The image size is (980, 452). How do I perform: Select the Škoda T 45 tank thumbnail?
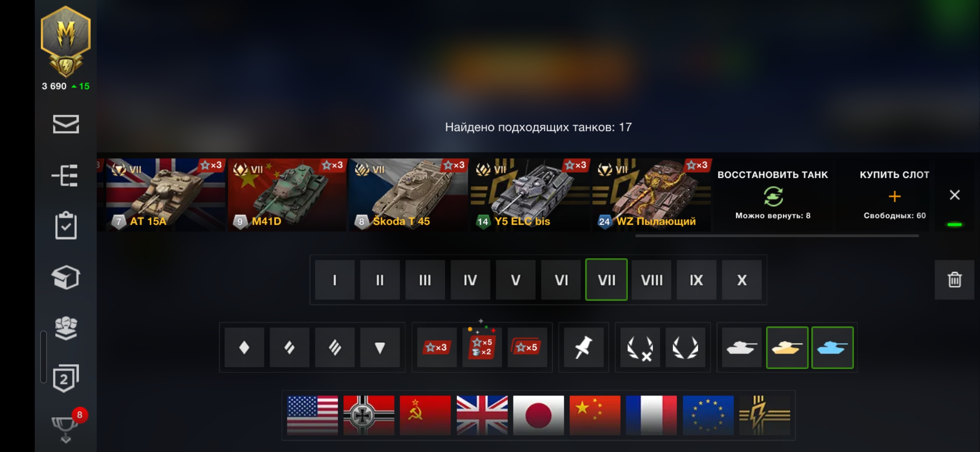click(x=408, y=195)
